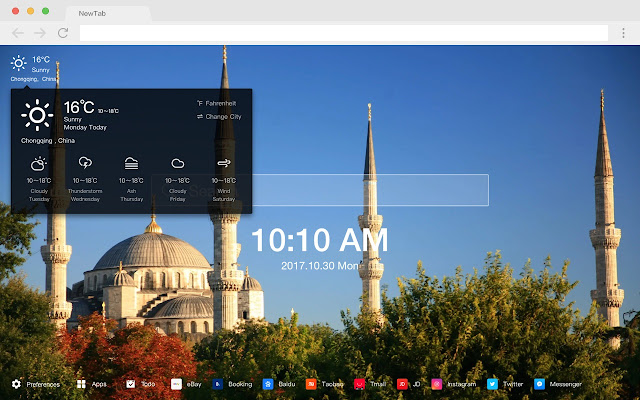The width and height of the screenshot is (640, 400).
Task: Minimize window with yellow button
Action: (x=31, y=11)
